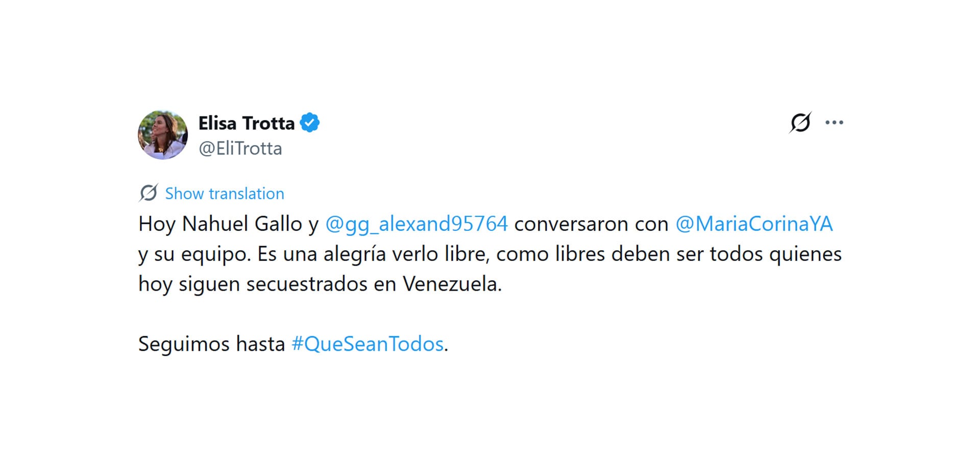Open the @gg_alexand95764 mention
This screenshot has height=455, width=980.
coord(416,224)
